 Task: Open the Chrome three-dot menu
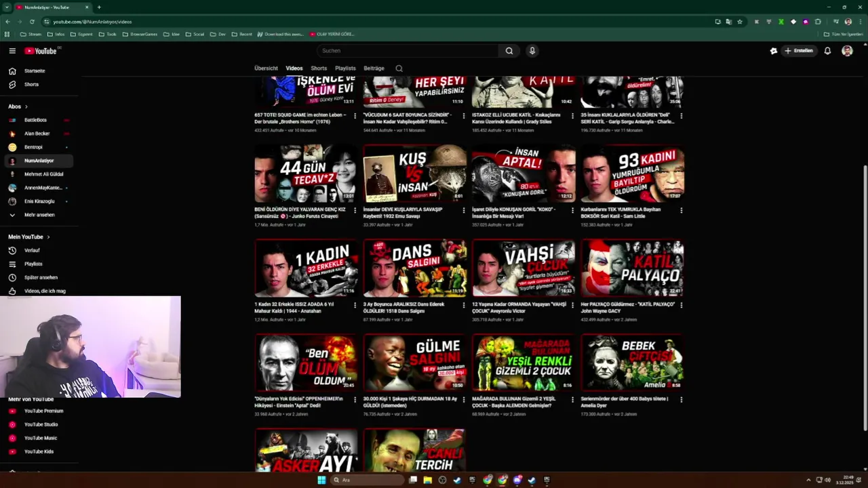pos(860,22)
